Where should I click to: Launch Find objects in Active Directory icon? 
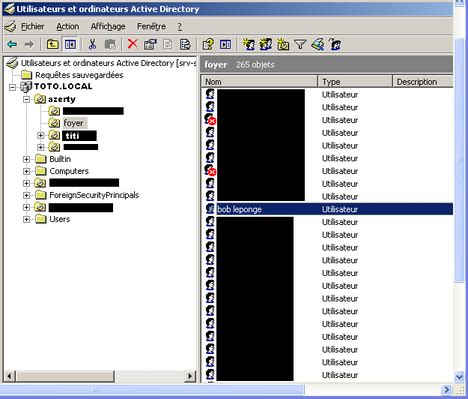point(318,44)
